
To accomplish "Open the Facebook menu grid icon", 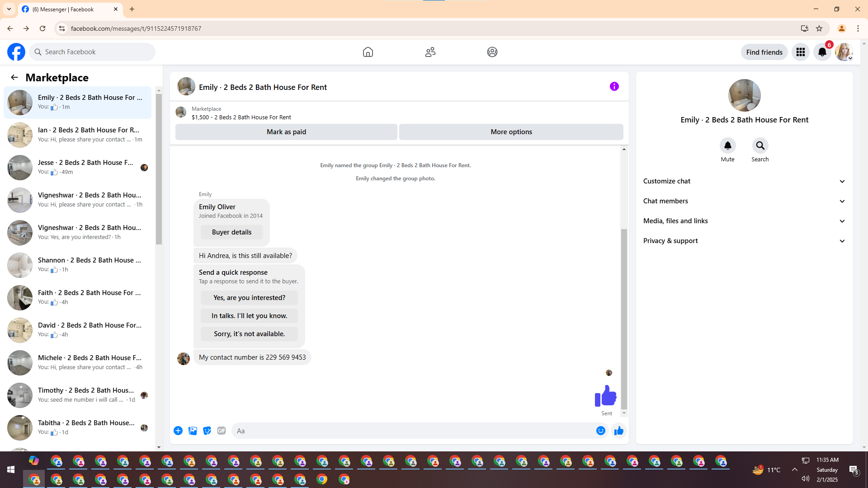I will [800, 52].
